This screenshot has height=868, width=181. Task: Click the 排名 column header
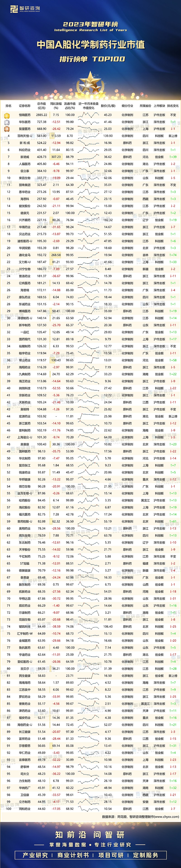pos(8,106)
